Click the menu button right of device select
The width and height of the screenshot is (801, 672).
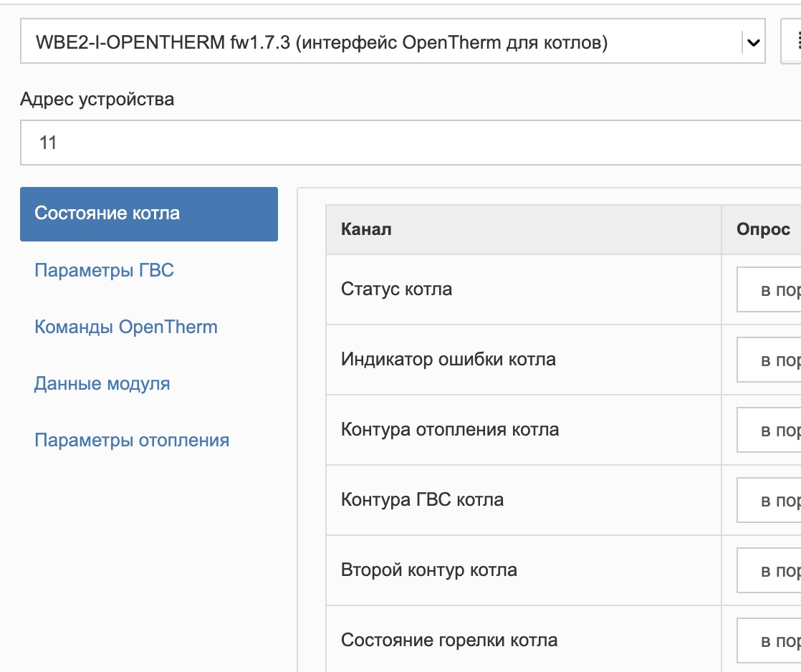[x=792, y=42]
